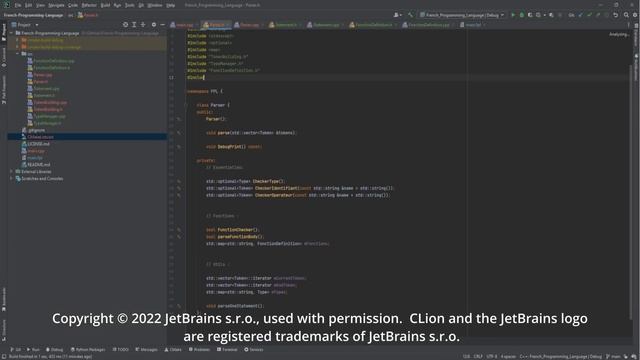The width and height of the screenshot is (640, 360).
Task: Click Select Opened File target icon
Action: coord(125,25)
